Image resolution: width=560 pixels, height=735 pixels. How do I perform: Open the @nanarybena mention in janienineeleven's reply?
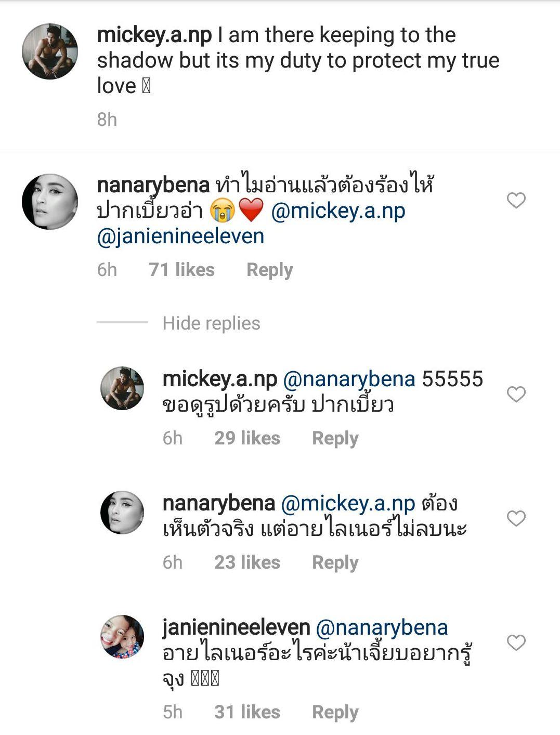click(382, 628)
